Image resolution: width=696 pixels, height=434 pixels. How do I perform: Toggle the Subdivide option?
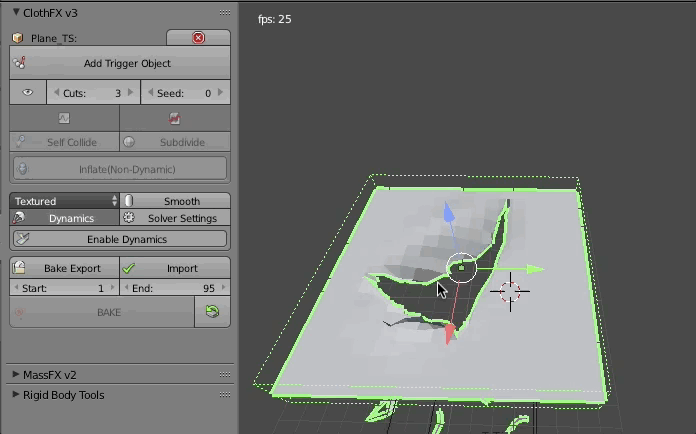click(175, 142)
